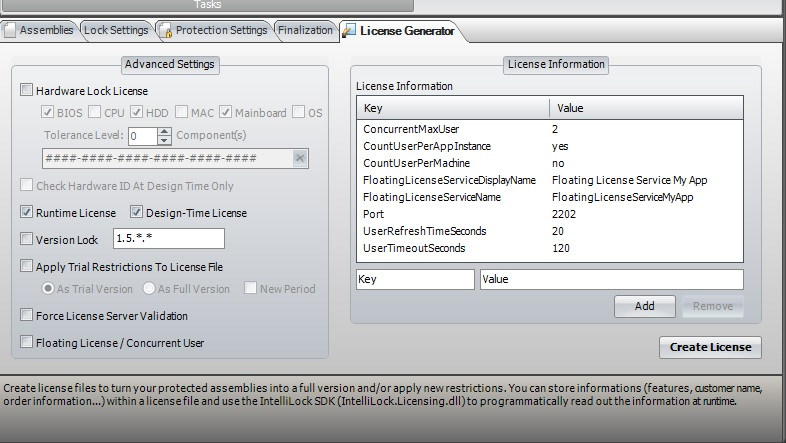Enable Floating License / Concurrent User
This screenshot has height=443, width=786.
(27, 343)
